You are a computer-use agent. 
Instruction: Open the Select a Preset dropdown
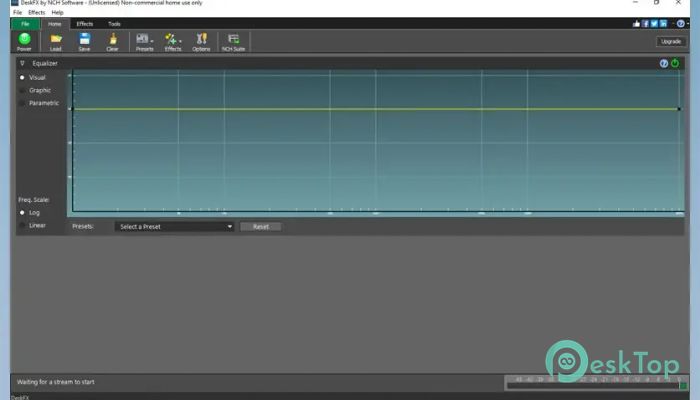(x=175, y=227)
